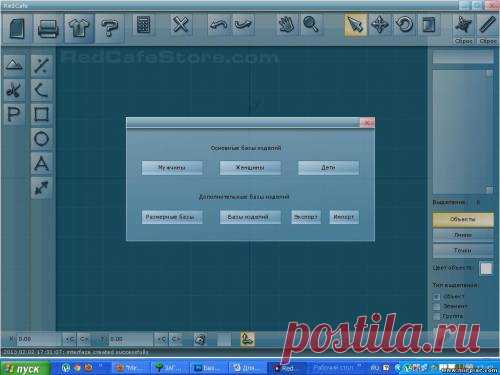
Task: Open the calculator tool
Action: tap(144, 25)
